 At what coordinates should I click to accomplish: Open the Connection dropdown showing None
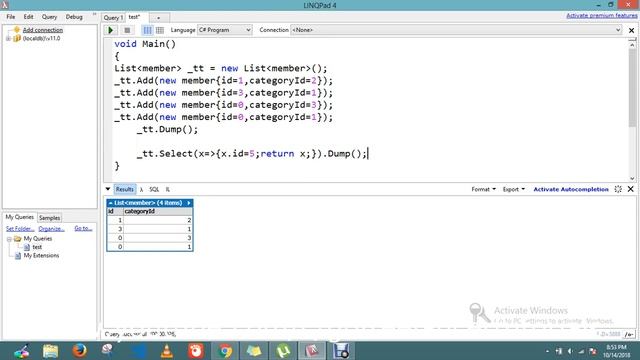[x=456, y=30]
